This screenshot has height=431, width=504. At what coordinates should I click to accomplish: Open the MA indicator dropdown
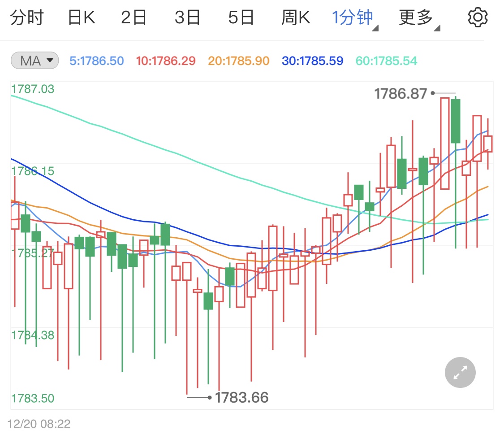pyautogui.click(x=34, y=61)
